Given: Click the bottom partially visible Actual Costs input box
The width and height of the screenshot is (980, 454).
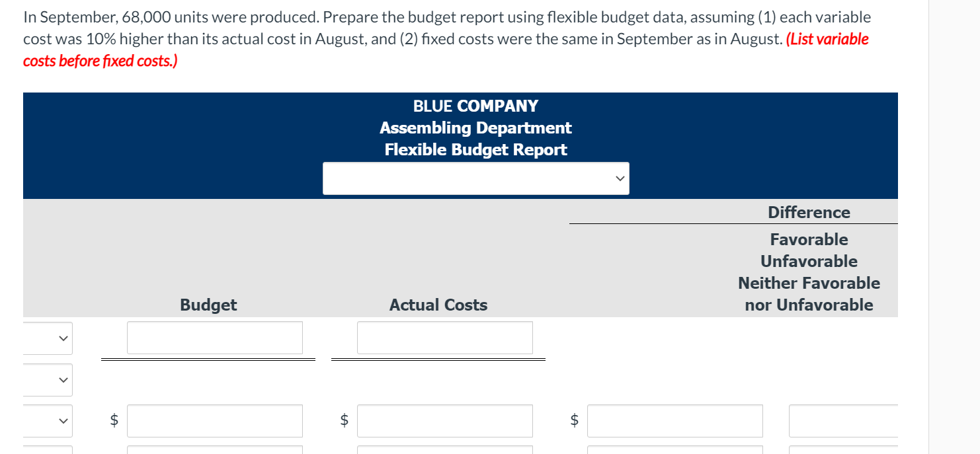Looking at the screenshot, I should pos(444,451).
